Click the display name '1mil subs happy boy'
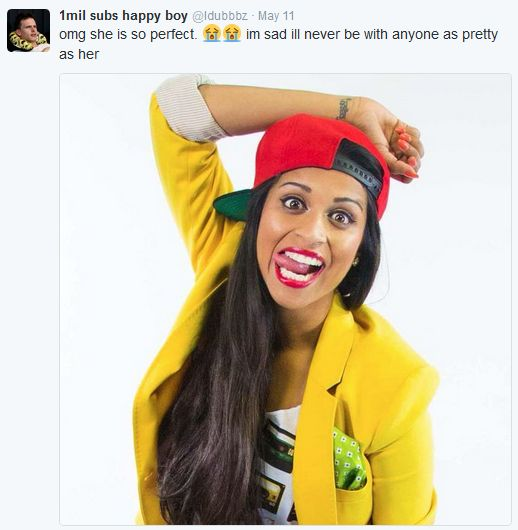The height and width of the screenshot is (530, 518). (x=123, y=16)
